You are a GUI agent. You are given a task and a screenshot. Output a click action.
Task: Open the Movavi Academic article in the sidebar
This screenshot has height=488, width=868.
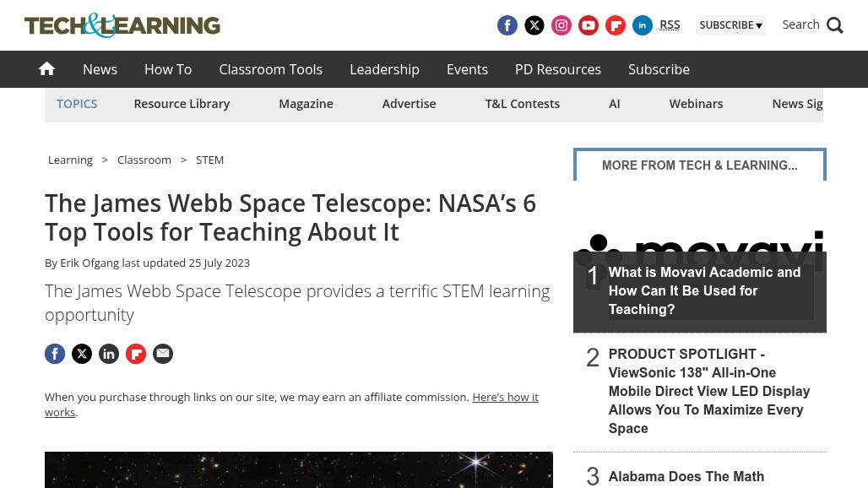pyautogui.click(x=704, y=290)
